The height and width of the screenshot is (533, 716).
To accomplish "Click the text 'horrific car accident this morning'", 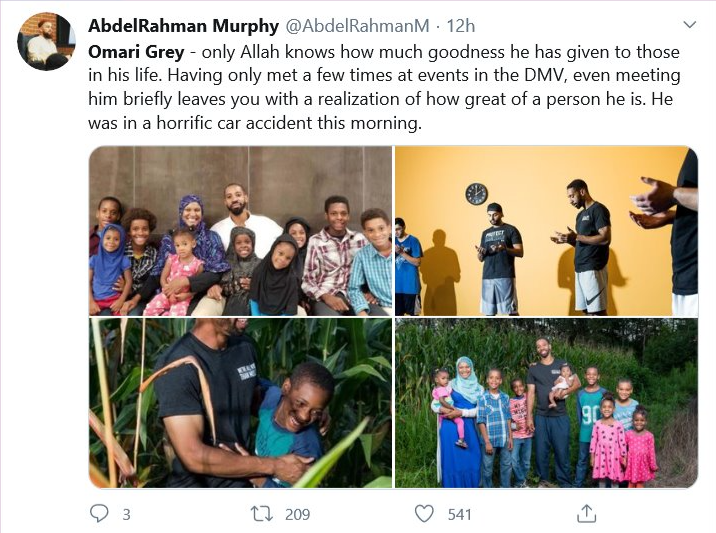I will 289,123.
